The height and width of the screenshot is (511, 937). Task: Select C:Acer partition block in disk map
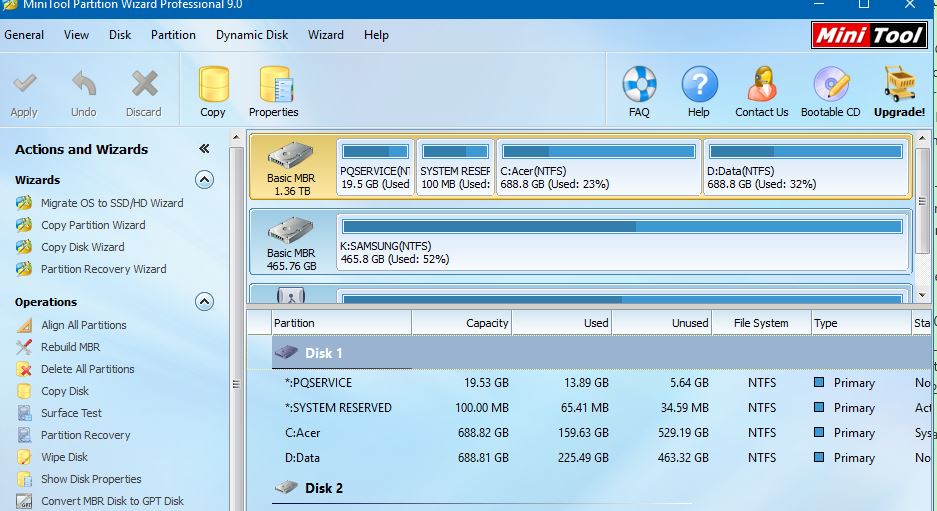click(599, 167)
